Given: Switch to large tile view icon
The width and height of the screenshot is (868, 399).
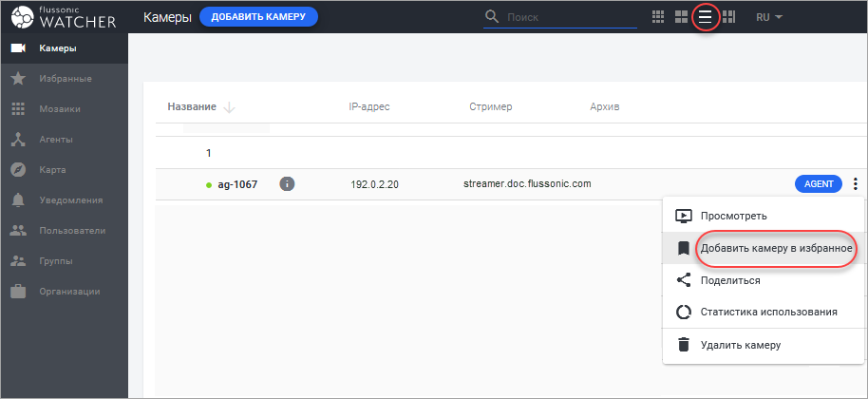Looking at the screenshot, I should pyautogui.click(x=681, y=17).
